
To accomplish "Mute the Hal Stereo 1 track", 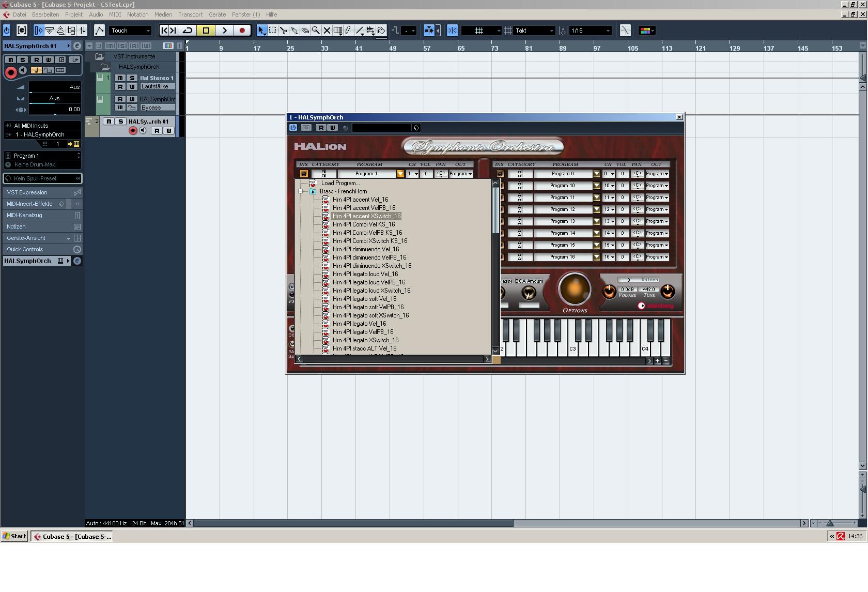I will [120, 78].
